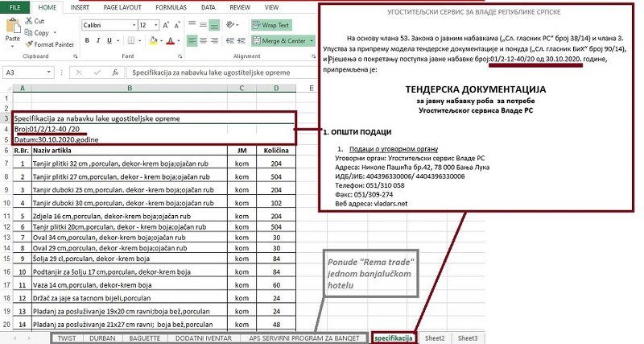Screen dimensions: 644x344
Task: Select column D header
Action: pyautogui.click(x=276, y=88)
